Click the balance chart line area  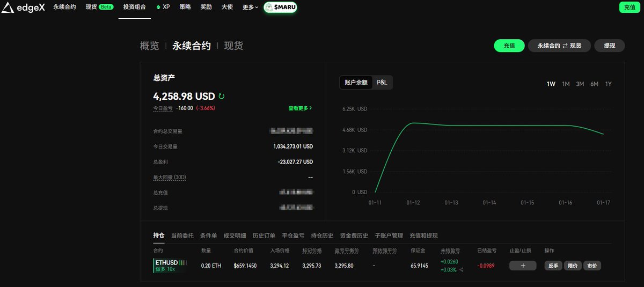click(x=488, y=150)
